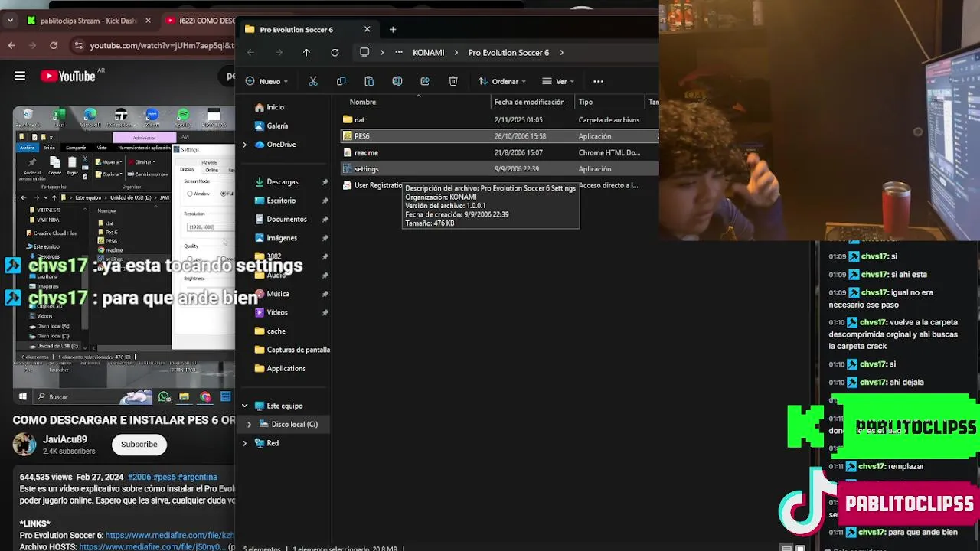The height and width of the screenshot is (551, 980).
Task: Select the readme HTML file
Action: [x=366, y=152]
